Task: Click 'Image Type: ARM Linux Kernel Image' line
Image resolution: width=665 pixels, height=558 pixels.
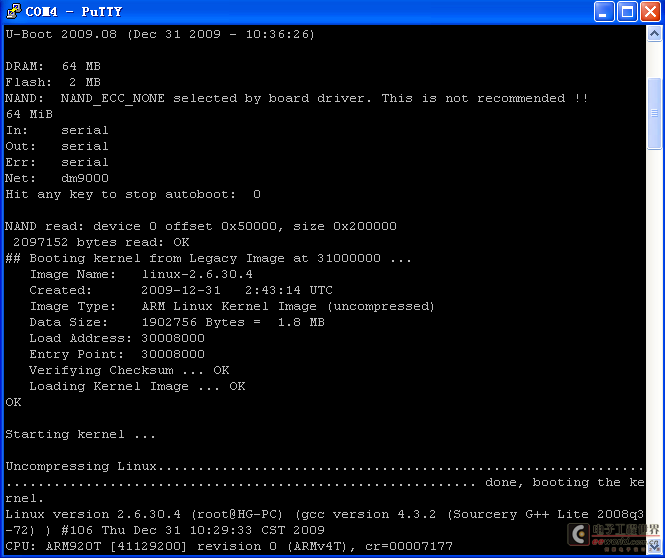Action: [x=232, y=307]
